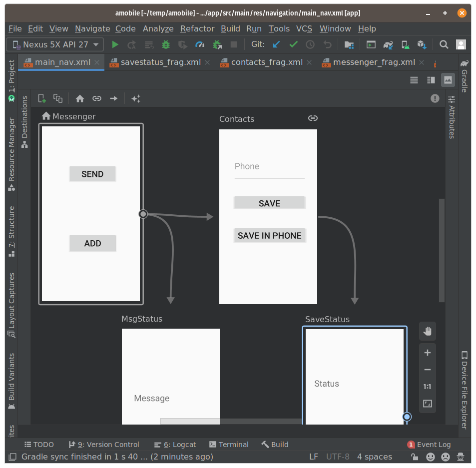
Task: Click the Debug app bug icon
Action: [x=166, y=44]
